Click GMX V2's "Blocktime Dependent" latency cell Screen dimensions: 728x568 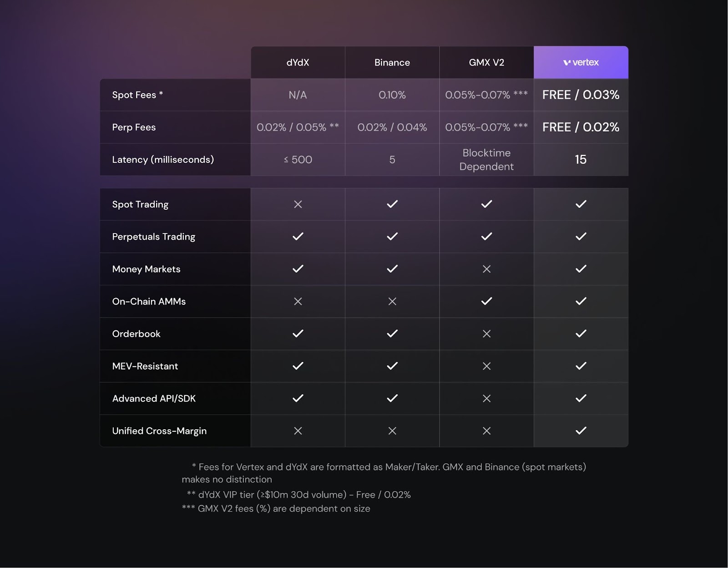pyautogui.click(x=486, y=160)
